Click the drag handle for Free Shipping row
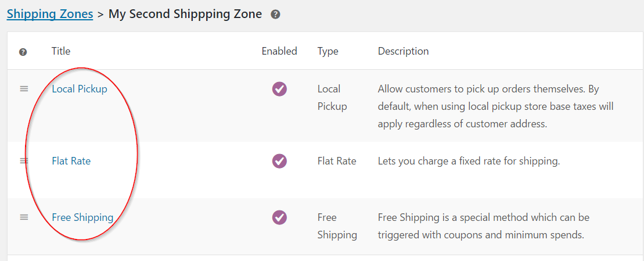This screenshot has width=644, height=261. point(24,217)
